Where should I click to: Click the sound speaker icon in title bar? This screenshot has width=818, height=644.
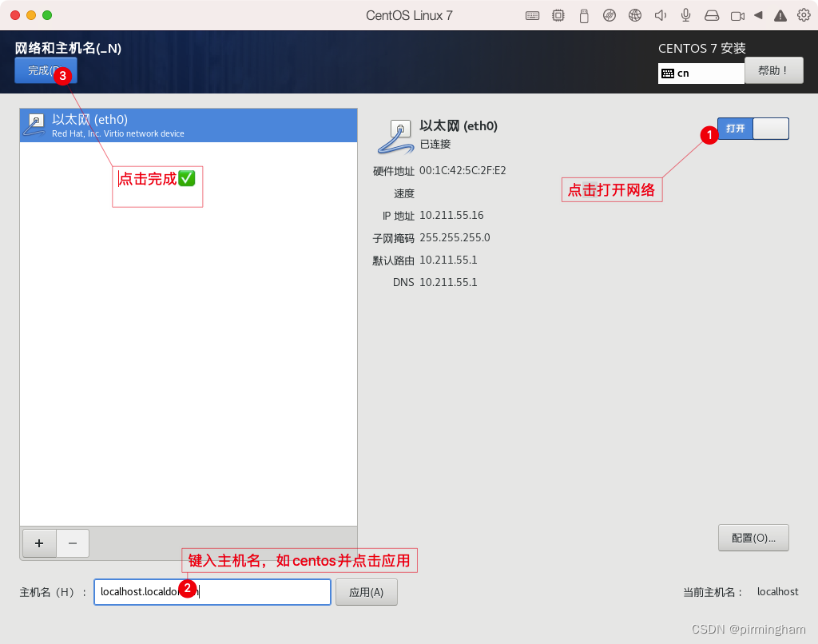[661, 16]
